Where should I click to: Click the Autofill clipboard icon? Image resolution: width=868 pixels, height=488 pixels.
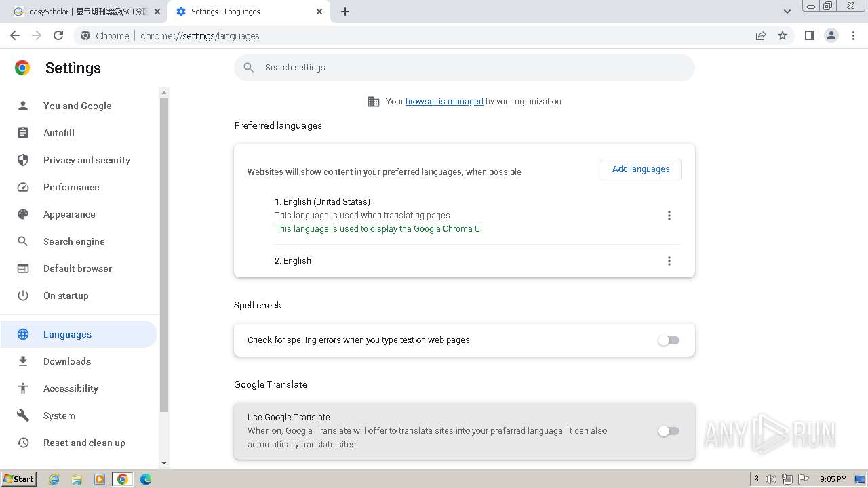click(x=23, y=133)
